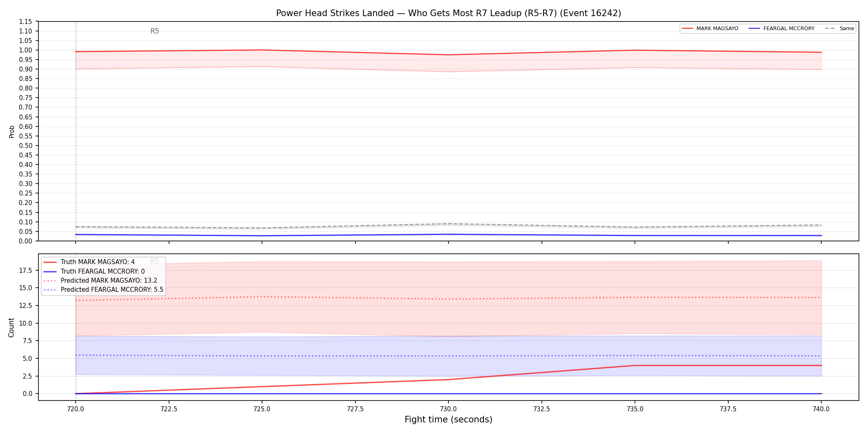Click the dashed 'Same' legend entry
868x434 pixels.
839,29
